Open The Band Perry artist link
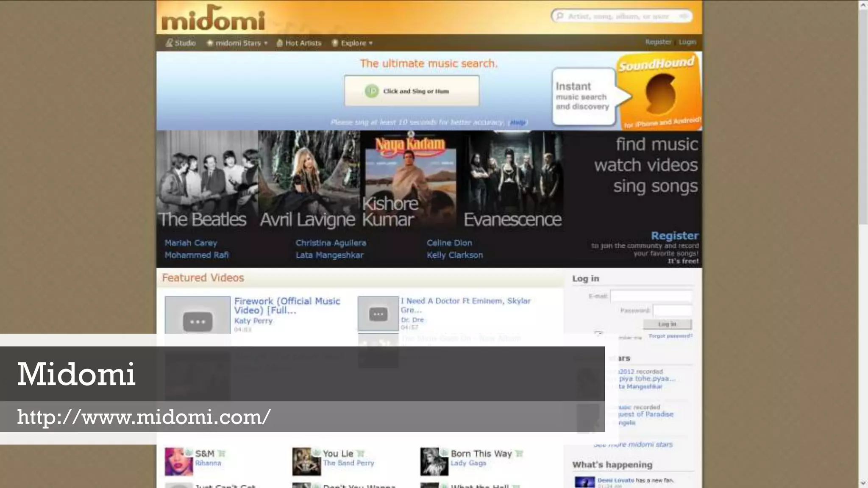Viewport: 868px width, 488px height. click(x=348, y=463)
